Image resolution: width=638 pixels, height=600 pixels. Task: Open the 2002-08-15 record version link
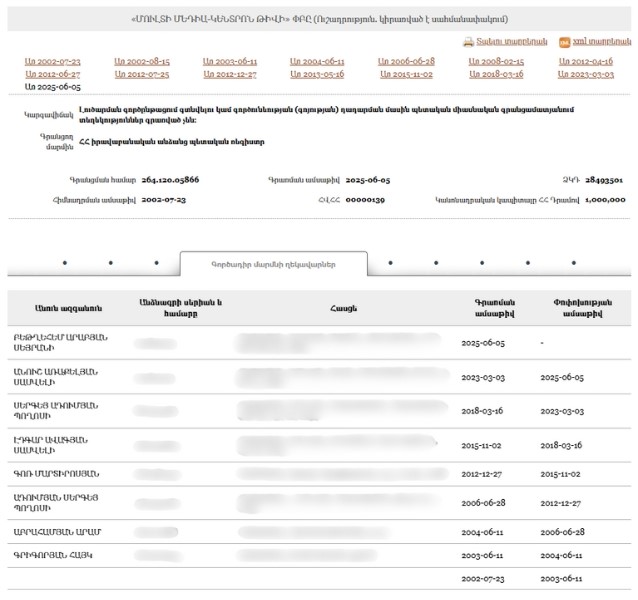pyautogui.click(x=142, y=61)
